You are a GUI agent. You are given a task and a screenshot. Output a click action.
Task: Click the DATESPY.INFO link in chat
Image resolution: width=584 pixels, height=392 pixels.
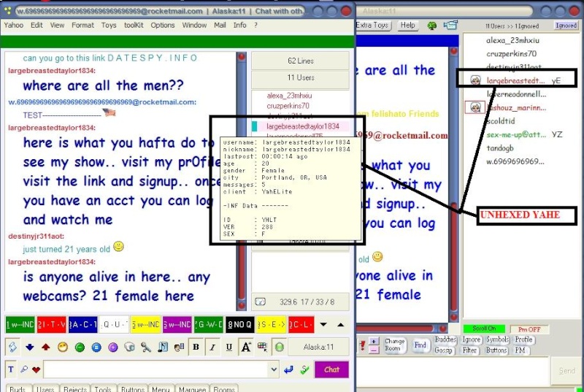(x=153, y=58)
